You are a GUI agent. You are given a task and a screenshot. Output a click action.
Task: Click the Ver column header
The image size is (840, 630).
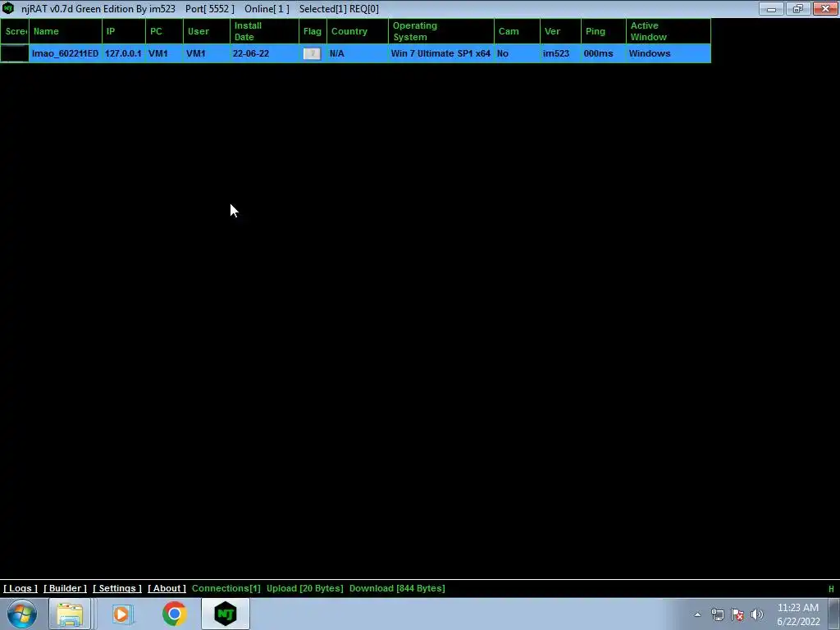(560, 31)
